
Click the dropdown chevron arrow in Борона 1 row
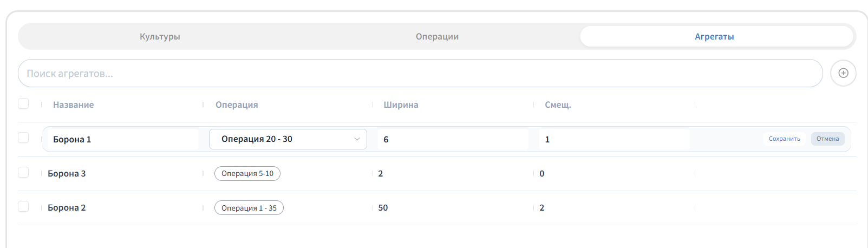coord(357,139)
